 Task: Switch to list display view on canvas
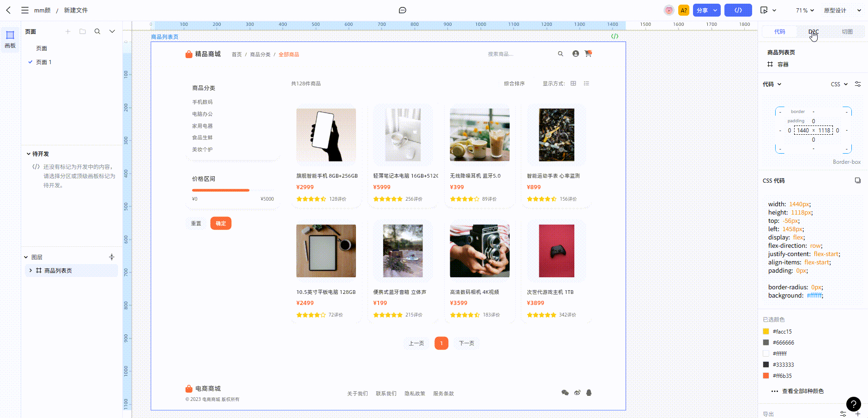(x=586, y=84)
